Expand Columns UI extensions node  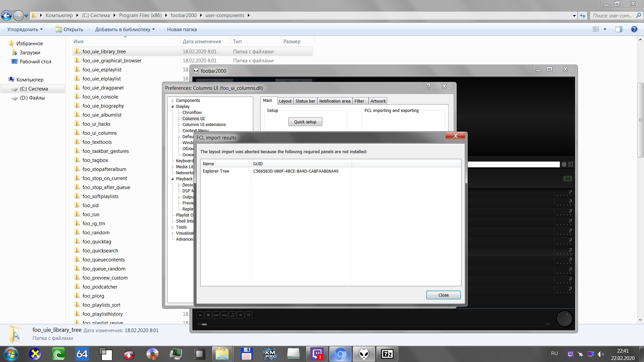pos(179,125)
